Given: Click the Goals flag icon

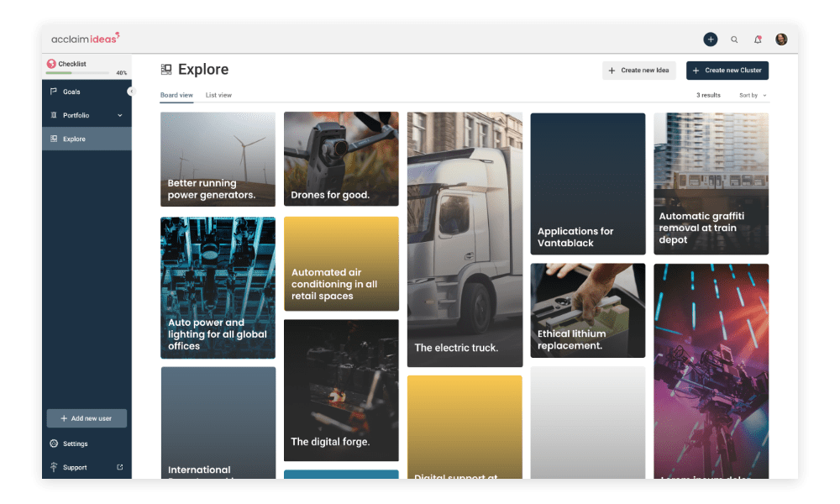Looking at the screenshot, I should [x=54, y=92].
